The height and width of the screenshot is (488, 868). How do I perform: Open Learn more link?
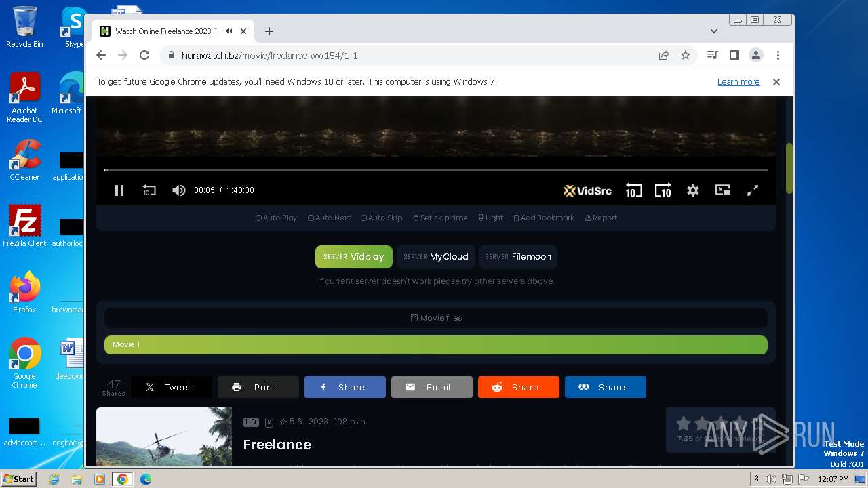coord(738,82)
